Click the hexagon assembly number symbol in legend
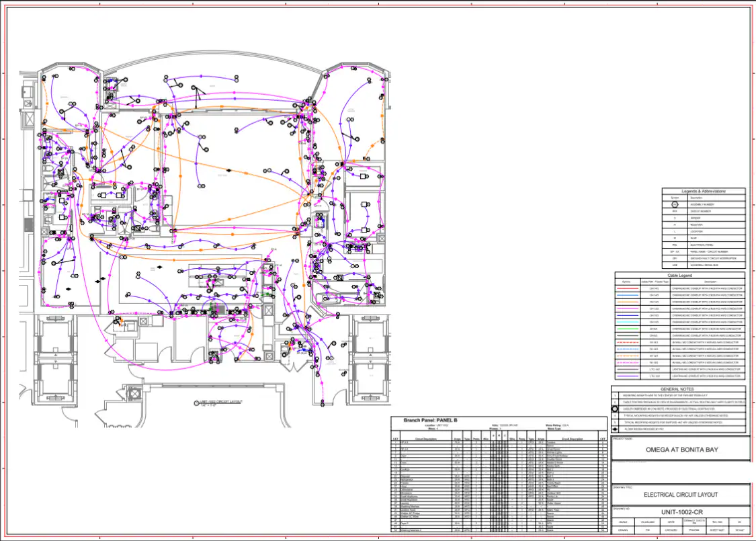This screenshot has height=541, width=756. click(x=675, y=204)
